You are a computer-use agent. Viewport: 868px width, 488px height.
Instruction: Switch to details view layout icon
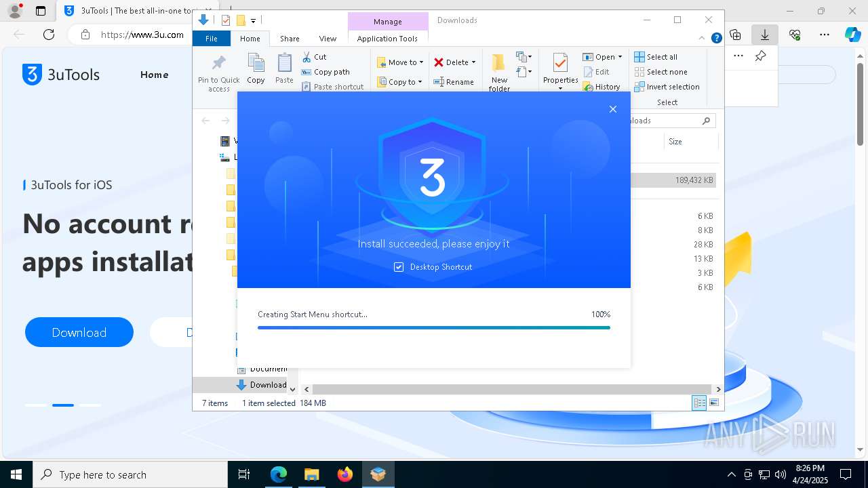click(699, 403)
